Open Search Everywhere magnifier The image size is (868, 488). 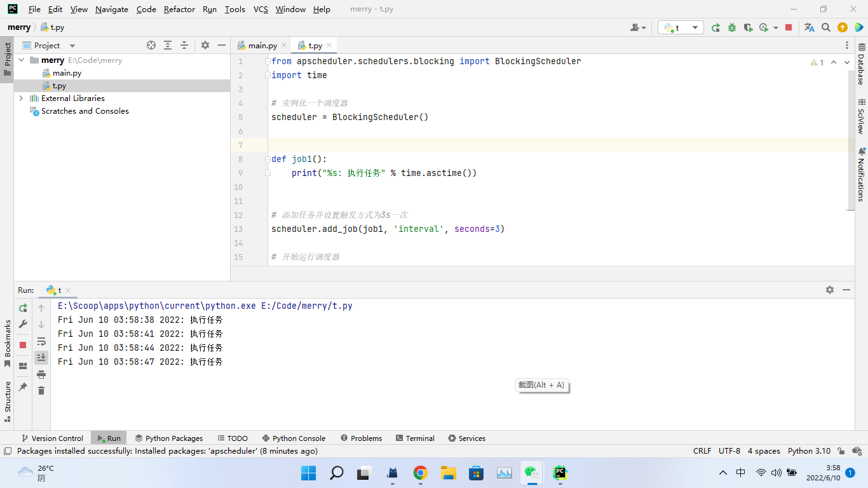825,27
